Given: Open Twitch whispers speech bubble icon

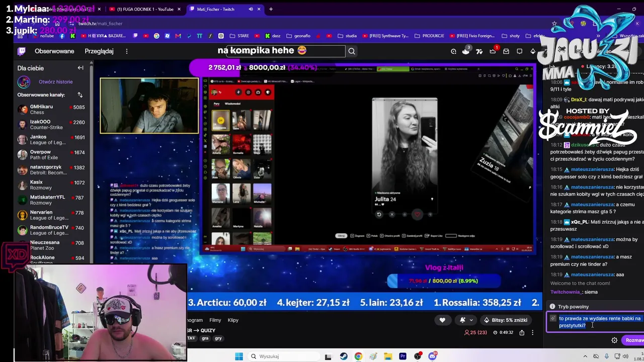Looking at the screenshot, I should click(x=520, y=51).
